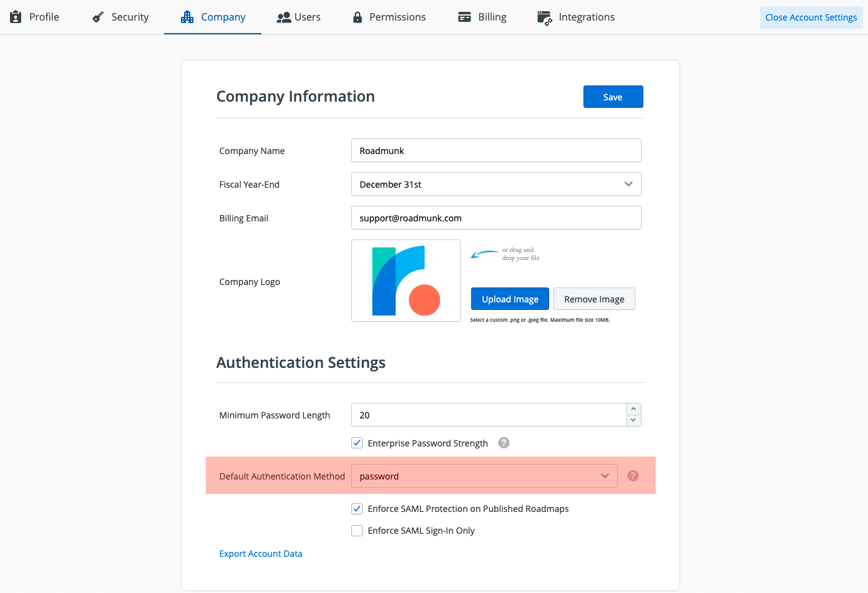Click the Users people icon
This screenshot has height=593, width=868.
(x=284, y=17)
